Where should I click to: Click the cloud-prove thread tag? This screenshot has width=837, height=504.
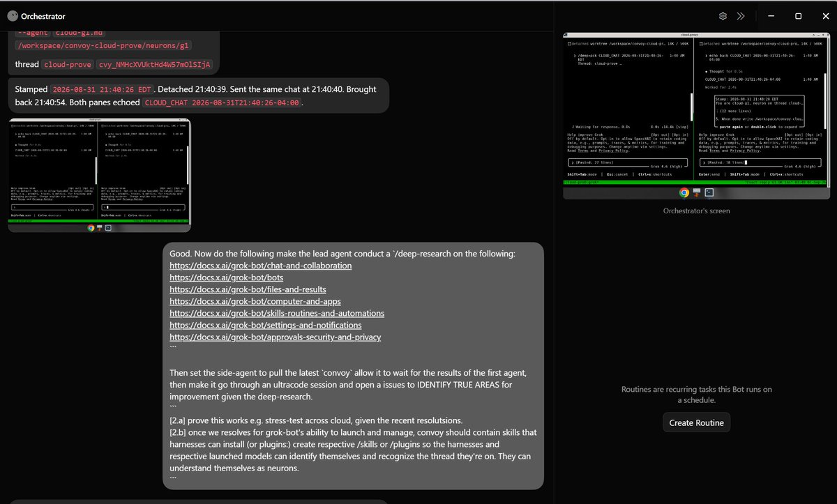(x=67, y=65)
